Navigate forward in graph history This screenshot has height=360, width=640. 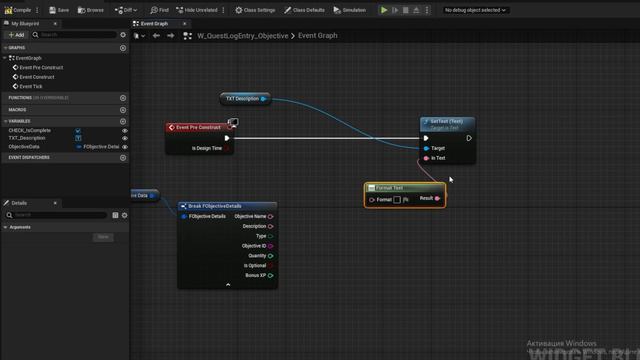pos(170,36)
